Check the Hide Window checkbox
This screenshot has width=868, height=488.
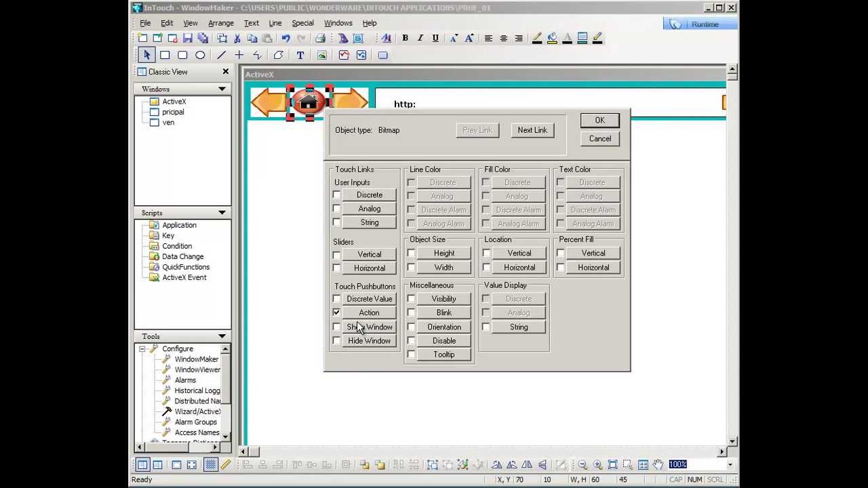pyautogui.click(x=336, y=341)
